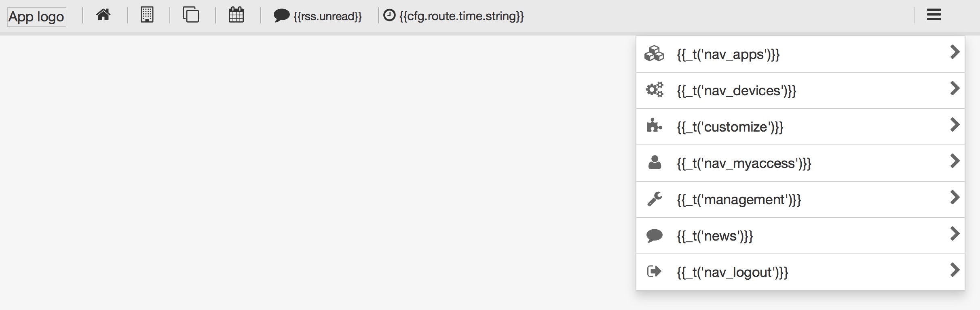Viewport: 980px width, 310px height.
Task: Click the overlapping squares elements icon
Action: coord(190,15)
